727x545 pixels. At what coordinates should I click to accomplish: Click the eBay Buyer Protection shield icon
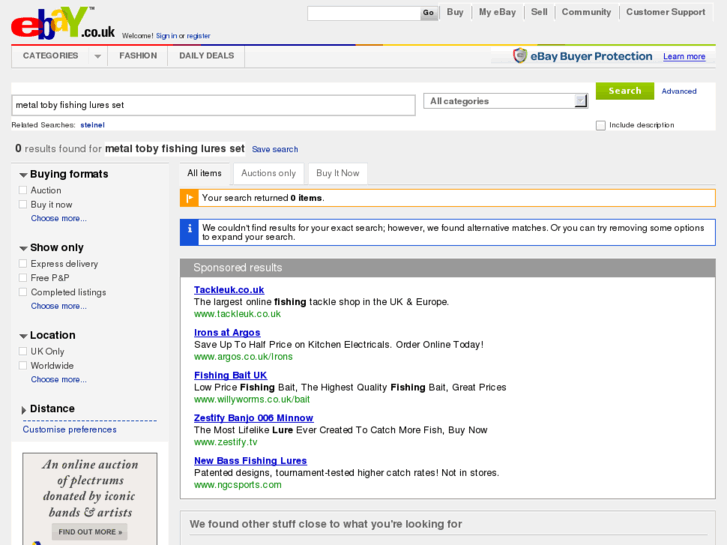[x=520, y=56]
